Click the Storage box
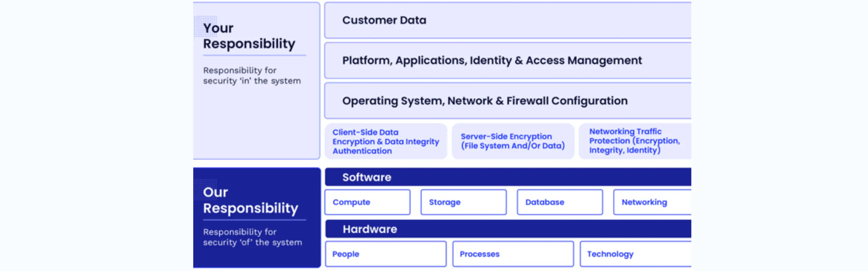This screenshot has height=271, width=868. point(464,202)
